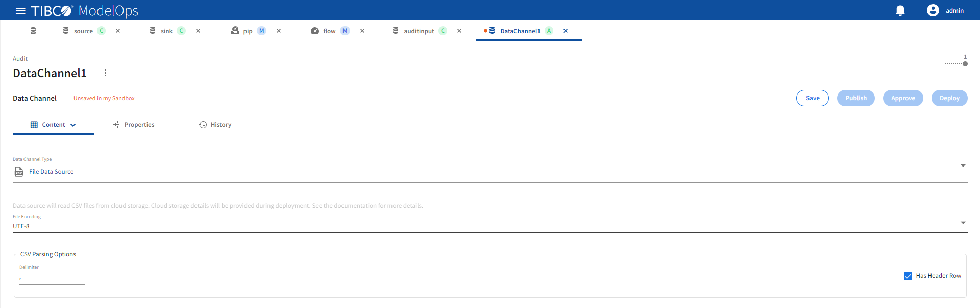
Task: Click the DataChannel1 tab database icon
Action: (x=492, y=31)
